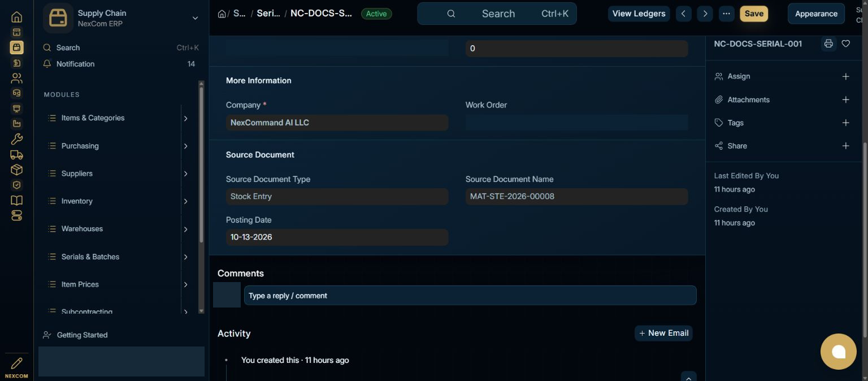Click the Notification count 14

pos(191,64)
